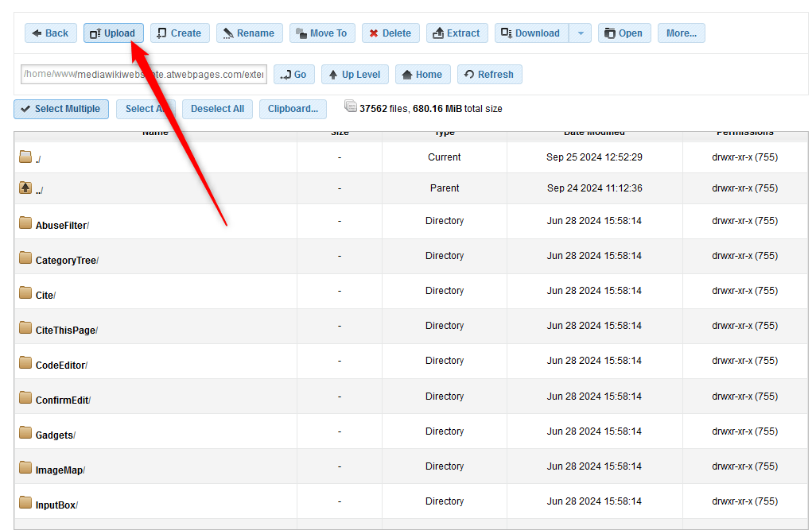Open the More... options menu

pos(682,33)
